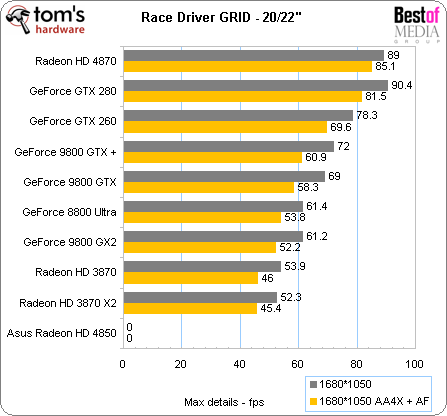Select the chart title Race Driver GRID - 20/22"

(x=221, y=17)
